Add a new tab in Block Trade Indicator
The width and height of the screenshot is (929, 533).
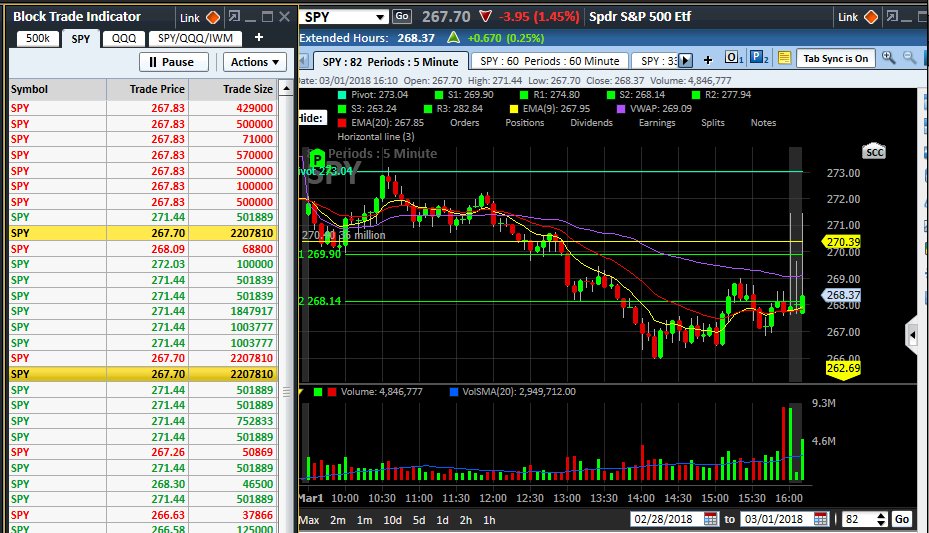pyautogui.click(x=259, y=38)
